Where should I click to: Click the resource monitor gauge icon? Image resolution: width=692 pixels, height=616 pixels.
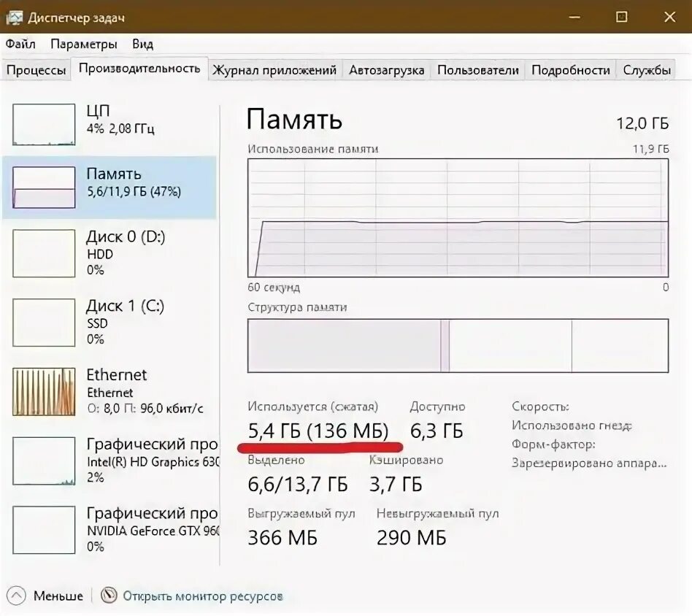(109, 596)
